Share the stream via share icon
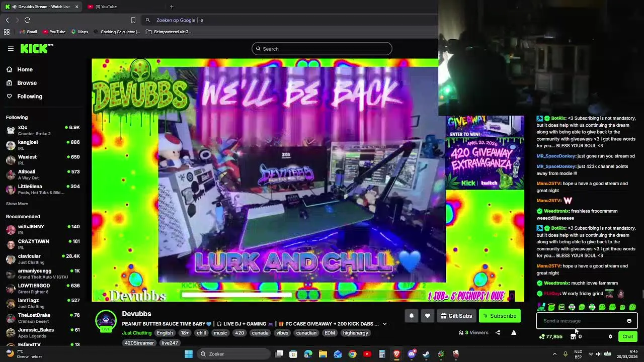The image size is (644, 362). (x=498, y=333)
